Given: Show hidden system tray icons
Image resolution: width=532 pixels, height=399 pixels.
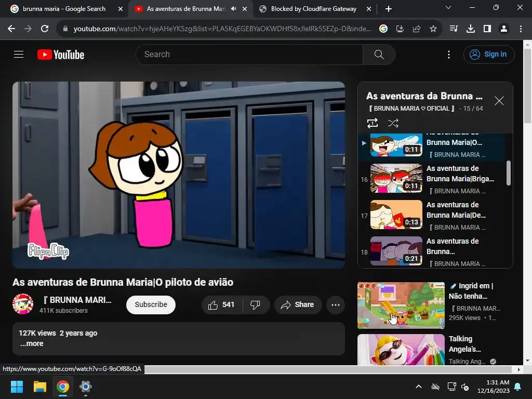Looking at the screenshot, I should pyautogui.click(x=419, y=387).
